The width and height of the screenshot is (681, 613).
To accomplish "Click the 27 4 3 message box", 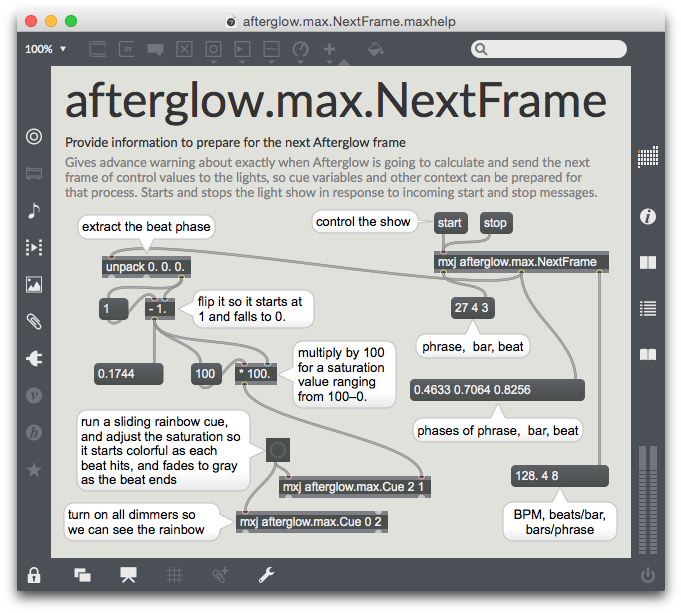I will pos(473,308).
